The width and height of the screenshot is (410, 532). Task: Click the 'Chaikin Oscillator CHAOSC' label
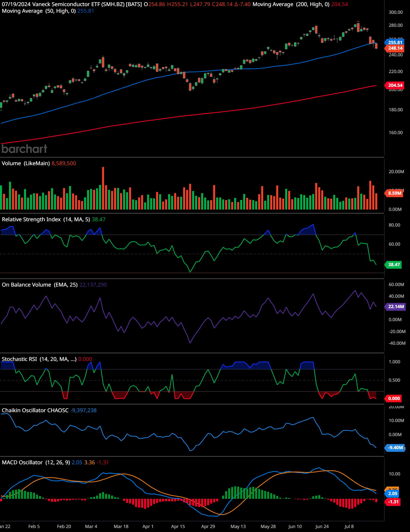pos(35,410)
